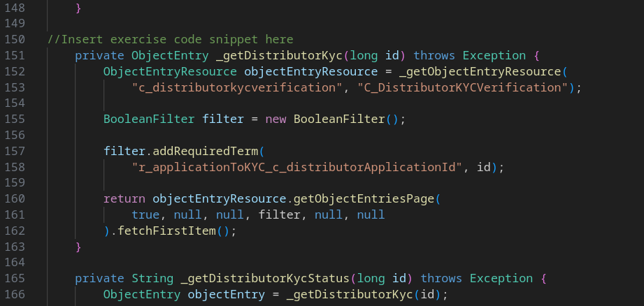
Task: Click the method name _getDistributorKyc on line 151
Action: (x=279, y=55)
